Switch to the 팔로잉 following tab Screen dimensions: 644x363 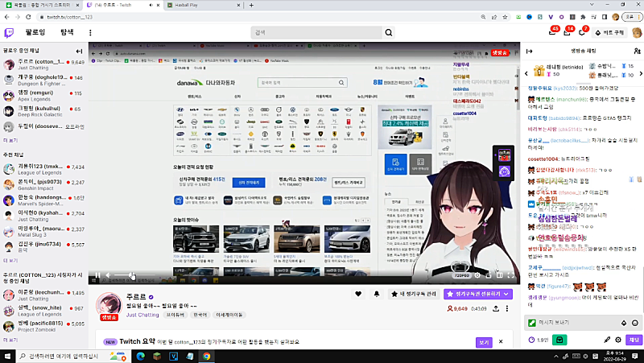click(x=36, y=32)
